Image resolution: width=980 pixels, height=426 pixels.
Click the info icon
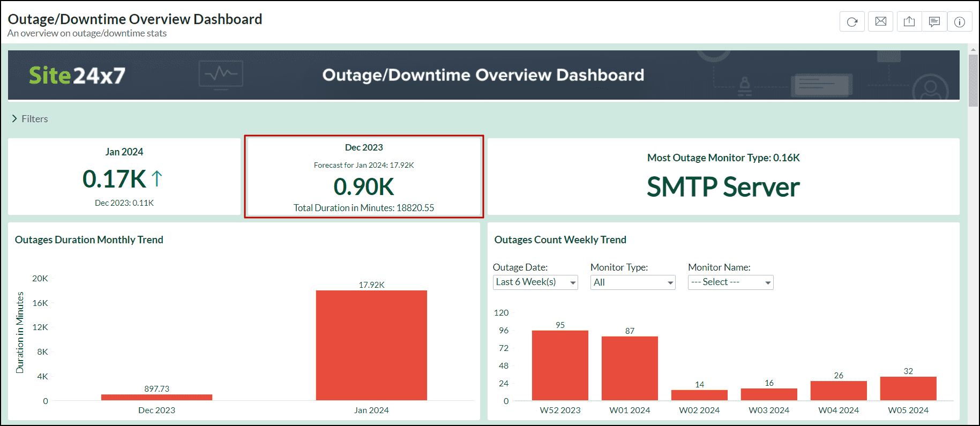(x=959, y=22)
